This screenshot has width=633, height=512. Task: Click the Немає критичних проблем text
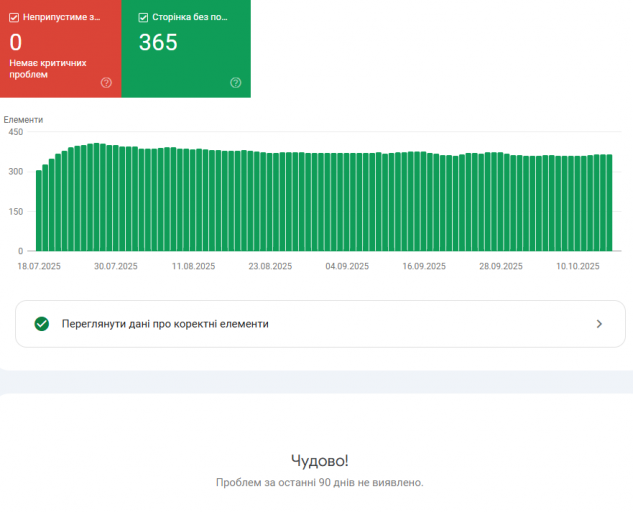(48, 69)
